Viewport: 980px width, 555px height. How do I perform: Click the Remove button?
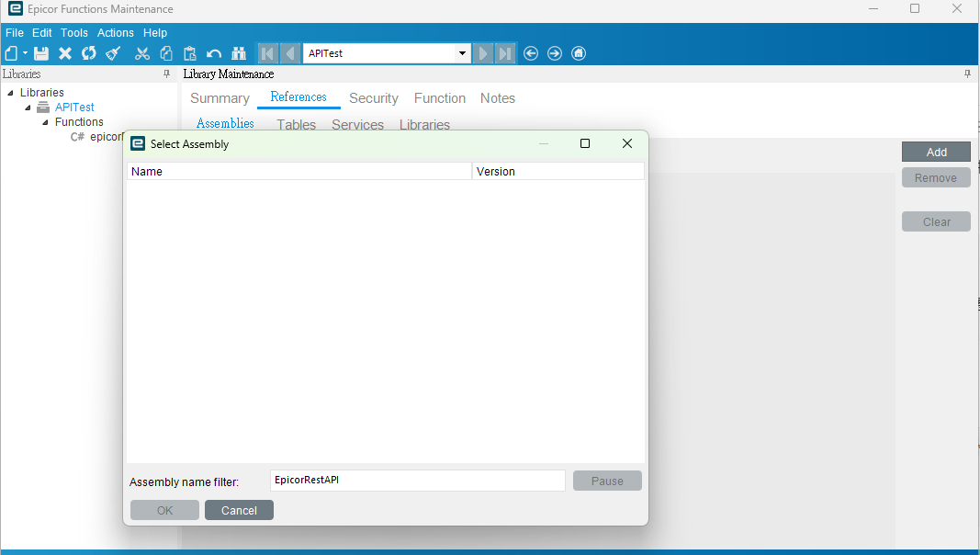point(936,177)
